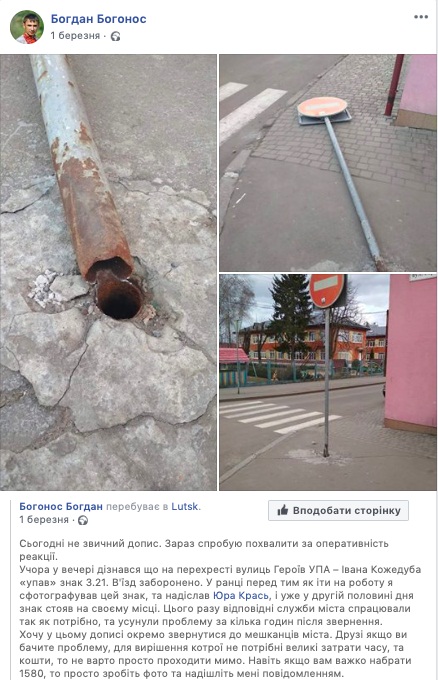Open the Lutsk location link
The height and width of the screenshot is (680, 438).
[x=185, y=507]
